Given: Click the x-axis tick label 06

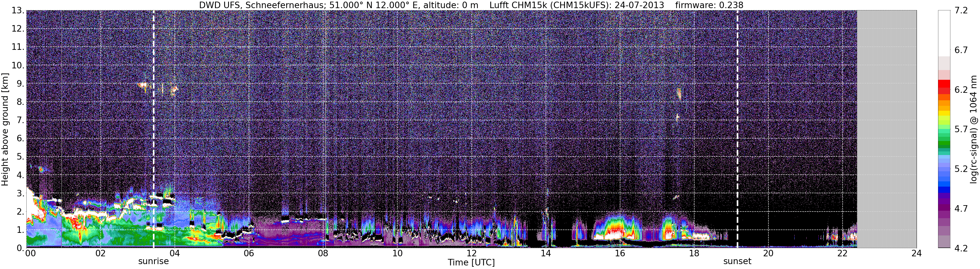Looking at the screenshot, I should (249, 254).
